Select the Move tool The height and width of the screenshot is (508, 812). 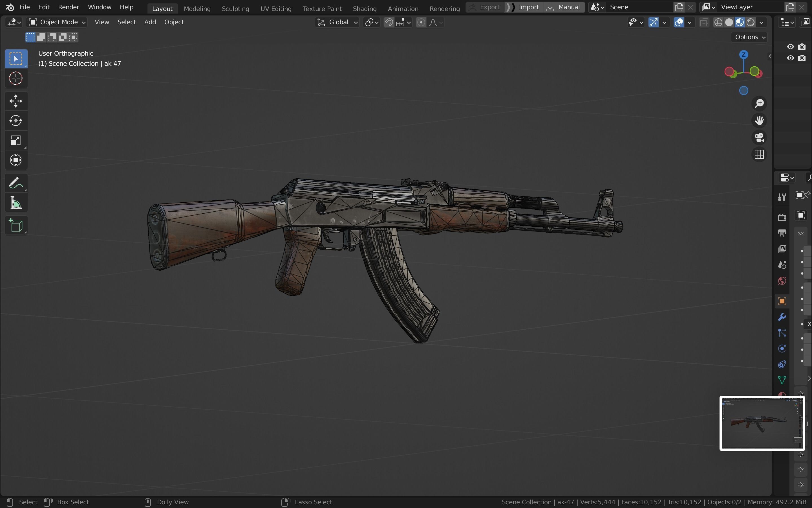tap(16, 101)
